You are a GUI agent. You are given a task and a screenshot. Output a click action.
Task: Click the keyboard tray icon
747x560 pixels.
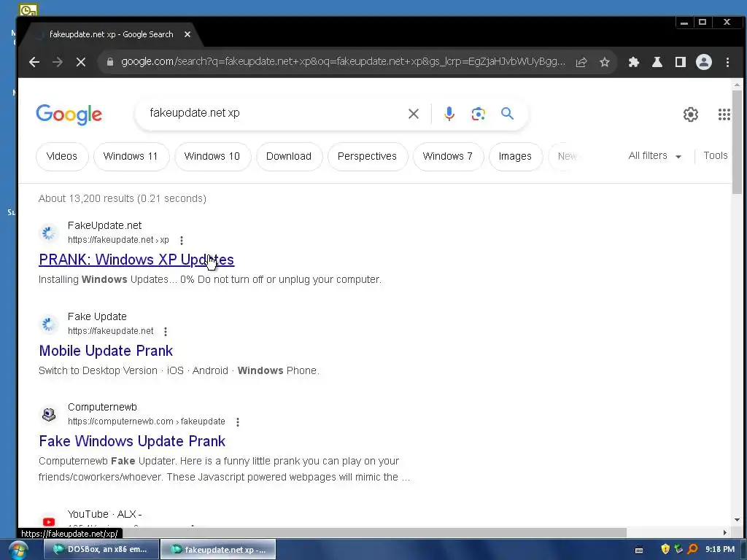click(639, 550)
